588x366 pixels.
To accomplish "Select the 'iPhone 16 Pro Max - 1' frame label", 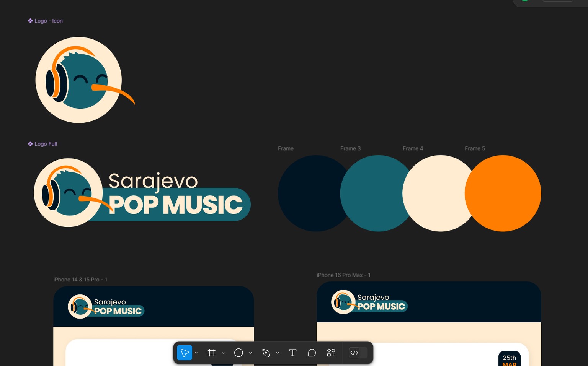I will [343, 275].
